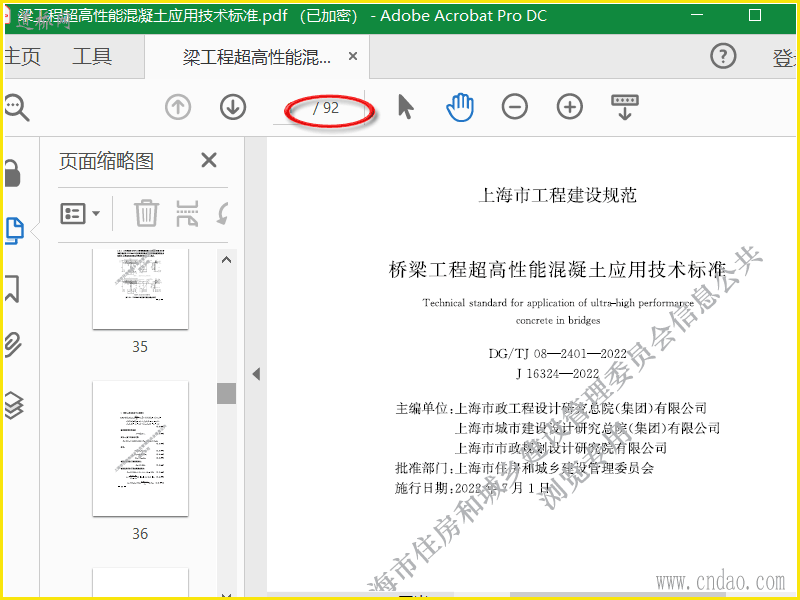Click the 页面缩略图 panel title
The height and width of the screenshot is (600, 800).
click(106, 161)
